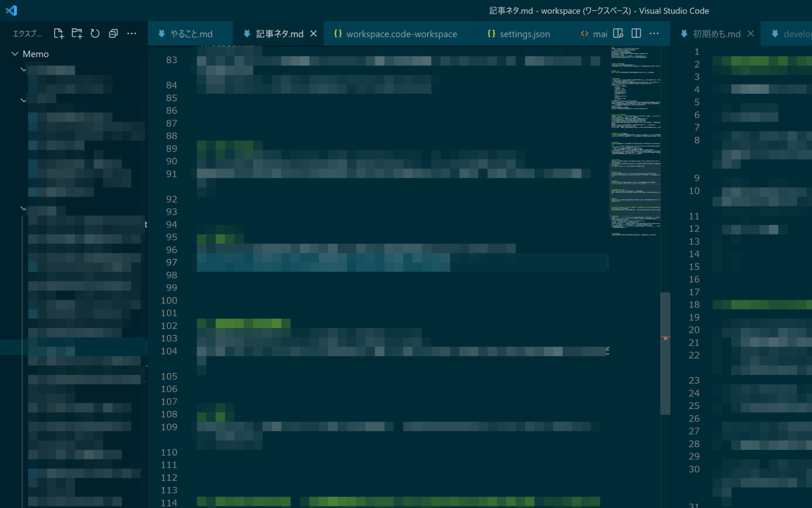Click the editor vertical scrollbar thumb
The image size is (812, 508).
(665, 353)
